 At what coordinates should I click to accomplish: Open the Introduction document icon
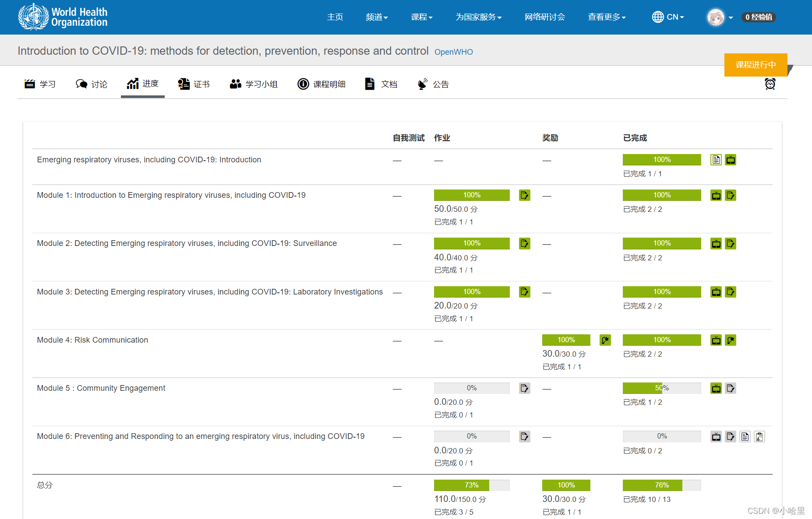tap(716, 159)
